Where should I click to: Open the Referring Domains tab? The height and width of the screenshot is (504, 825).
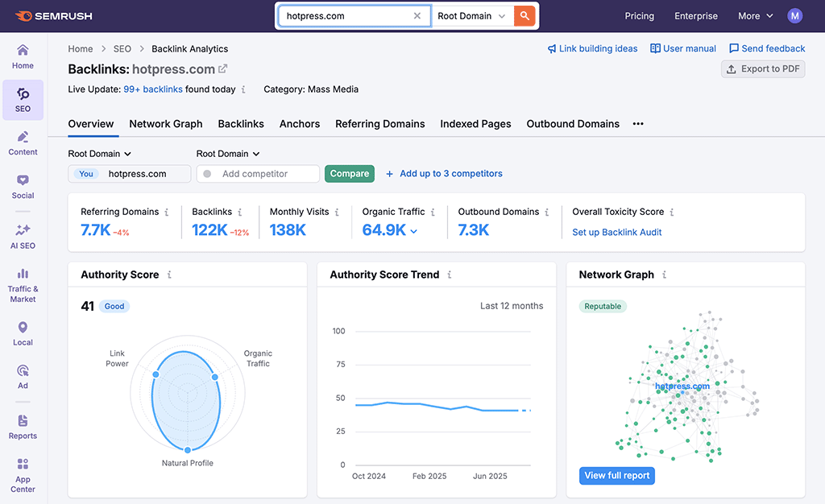pyautogui.click(x=380, y=123)
